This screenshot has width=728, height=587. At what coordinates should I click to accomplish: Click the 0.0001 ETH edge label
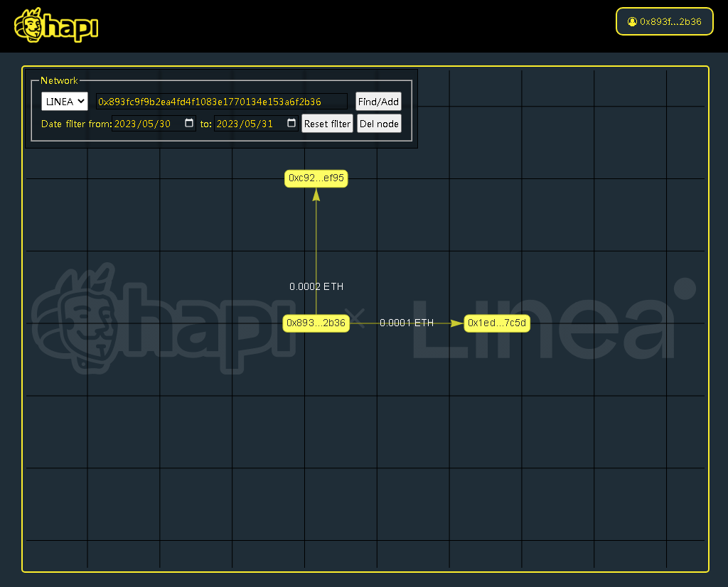pyautogui.click(x=407, y=323)
